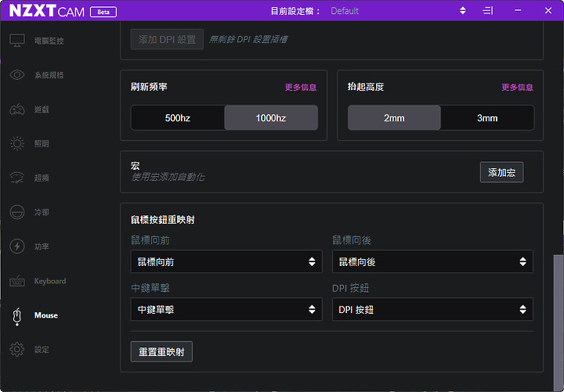The image size is (564, 392).
Task: Click the gamepad icon for games
Action: click(x=17, y=110)
